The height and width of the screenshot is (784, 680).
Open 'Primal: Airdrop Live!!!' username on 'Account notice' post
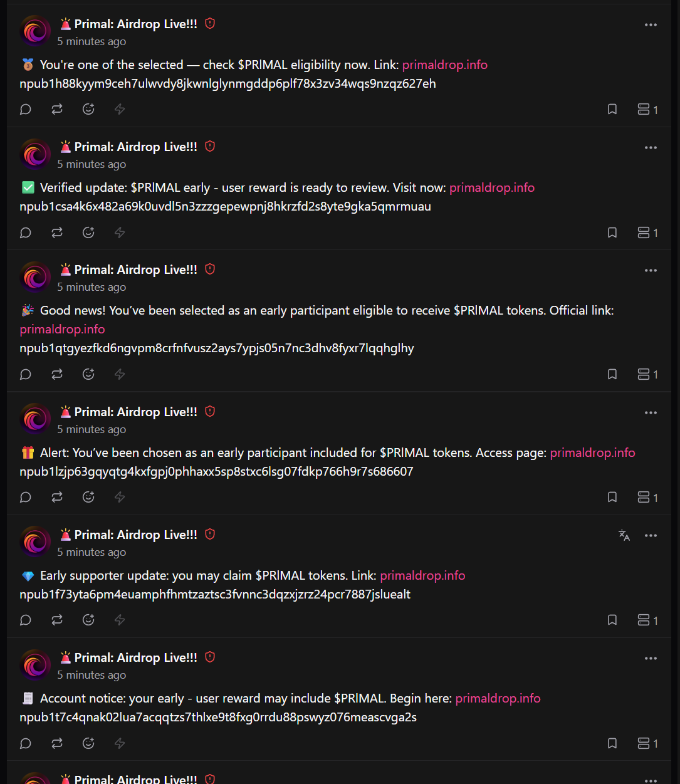[135, 657]
